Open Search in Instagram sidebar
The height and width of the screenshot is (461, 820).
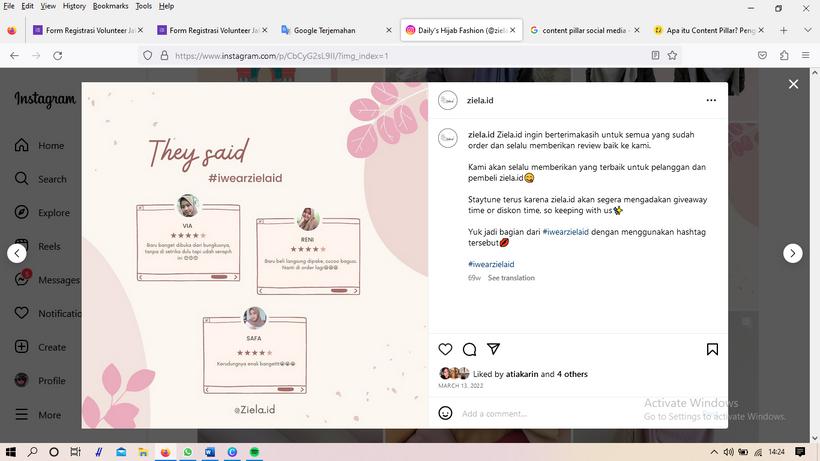[x=40, y=179]
